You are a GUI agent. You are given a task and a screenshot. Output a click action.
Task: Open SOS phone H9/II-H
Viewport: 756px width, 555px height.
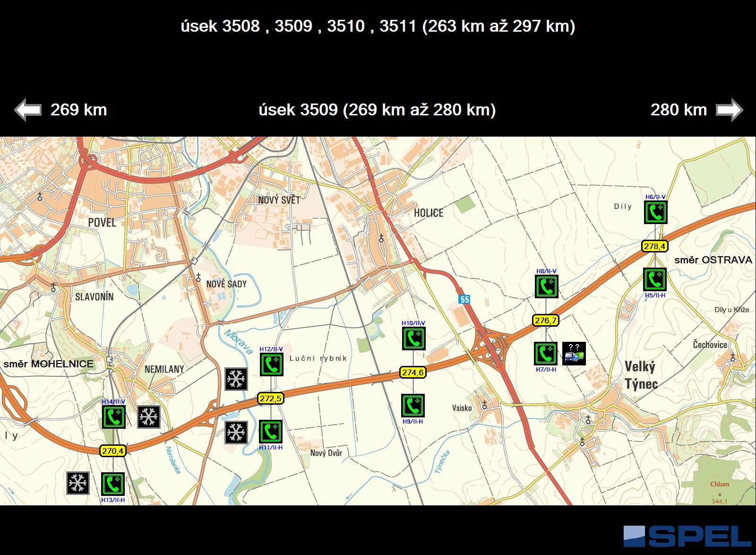(413, 406)
